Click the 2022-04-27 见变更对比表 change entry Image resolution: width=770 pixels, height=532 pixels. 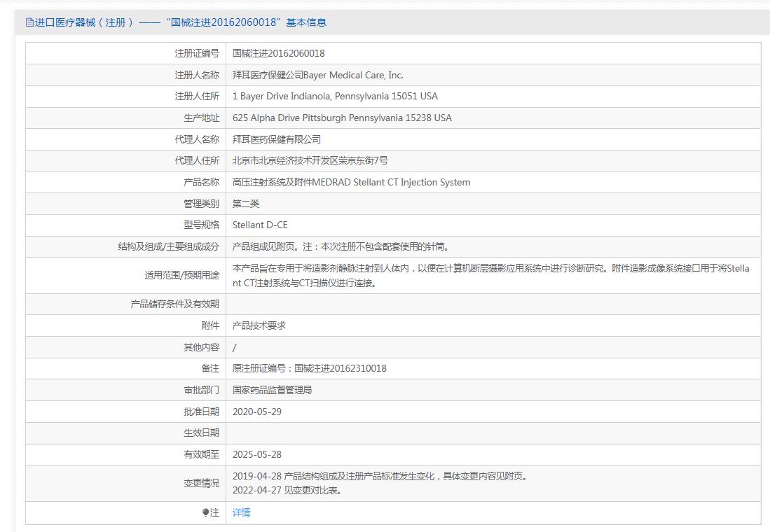point(287,490)
